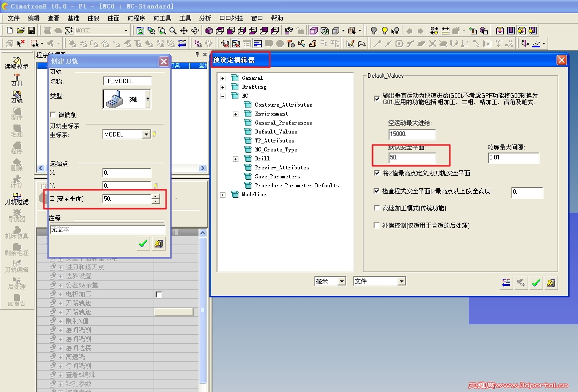The height and width of the screenshot is (392, 578).
Task: Click the 刀具 sidebar icon
Action: pos(16,80)
